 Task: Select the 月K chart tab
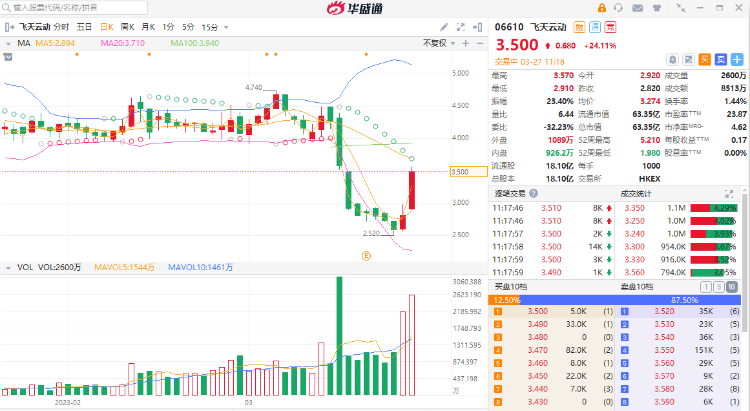(148, 27)
